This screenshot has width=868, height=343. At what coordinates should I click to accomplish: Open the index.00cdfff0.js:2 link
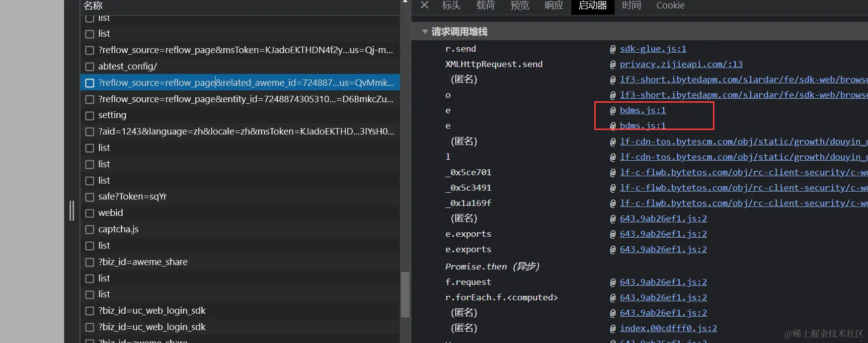pyautogui.click(x=668, y=328)
